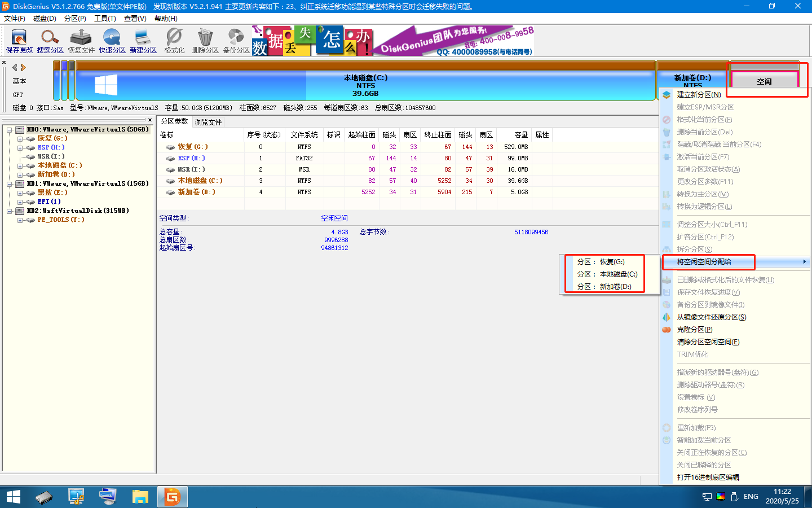This screenshot has width=812, height=508.
Task: Collapse the HD1 disk tree node
Action: 10,183
